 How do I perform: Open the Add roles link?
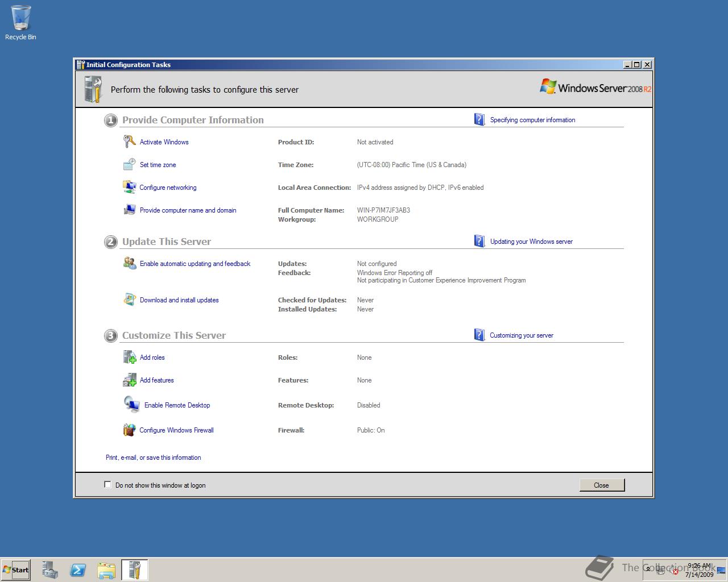[x=152, y=357]
